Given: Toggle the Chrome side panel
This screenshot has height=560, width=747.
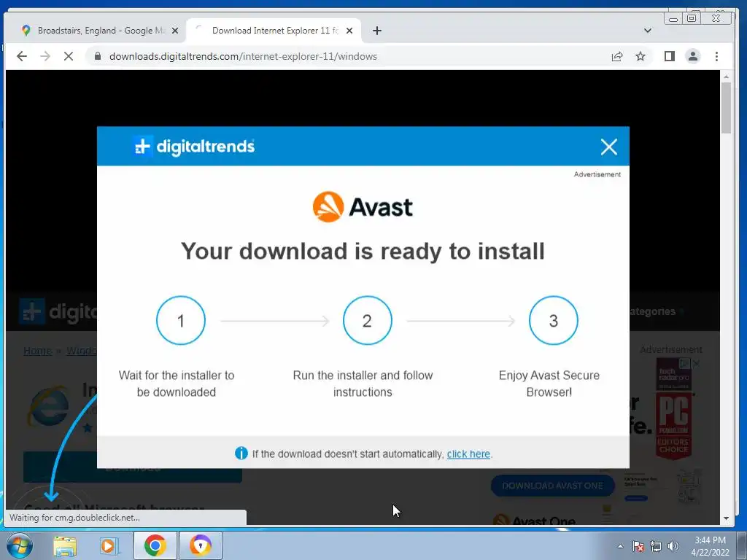Looking at the screenshot, I should click(x=670, y=56).
